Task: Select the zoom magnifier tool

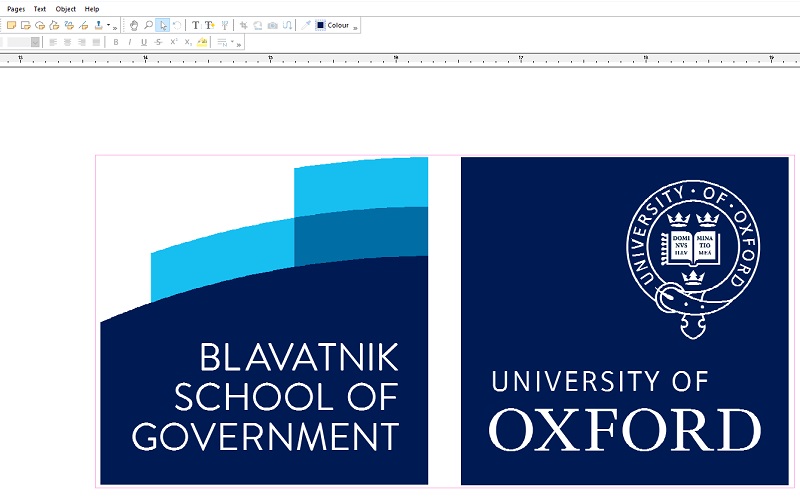Action: coord(148,25)
